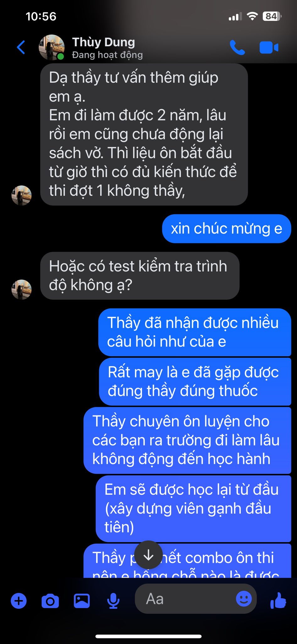
Task: Jump to latest messages with down arrow
Action: 148,555
